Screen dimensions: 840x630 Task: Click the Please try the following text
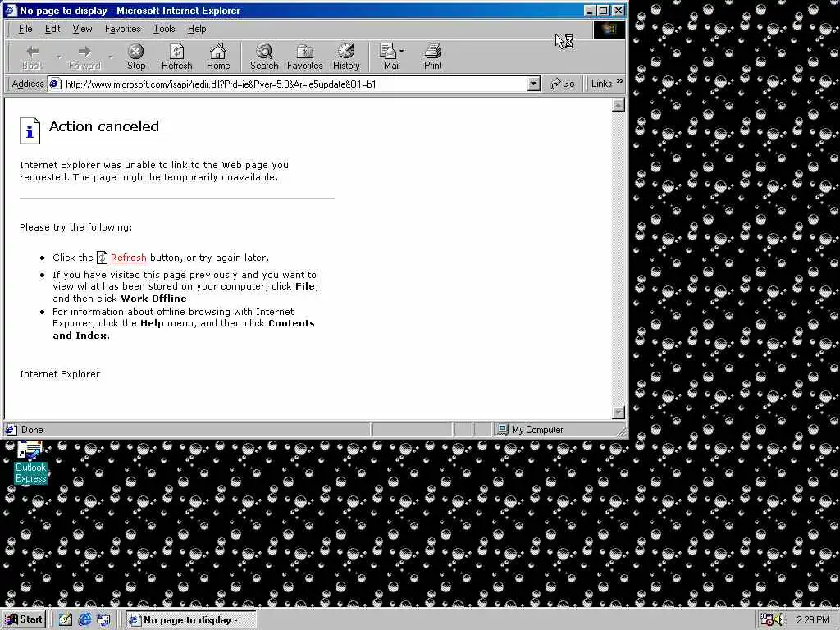coord(76,227)
